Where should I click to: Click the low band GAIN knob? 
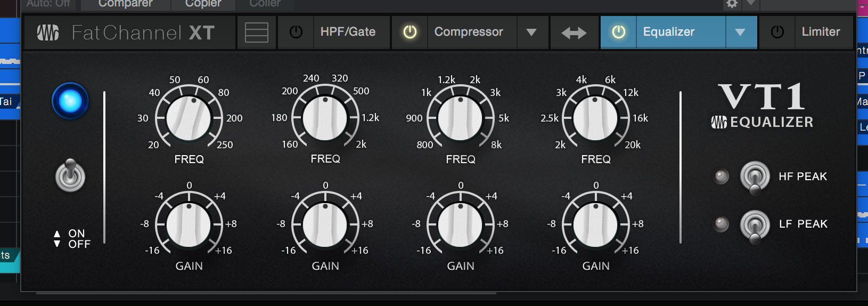pos(189,225)
